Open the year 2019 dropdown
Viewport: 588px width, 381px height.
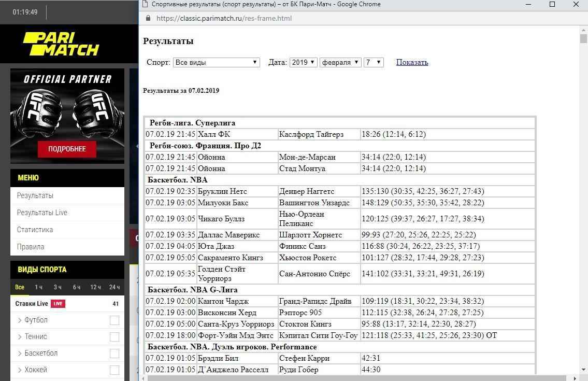tap(304, 62)
